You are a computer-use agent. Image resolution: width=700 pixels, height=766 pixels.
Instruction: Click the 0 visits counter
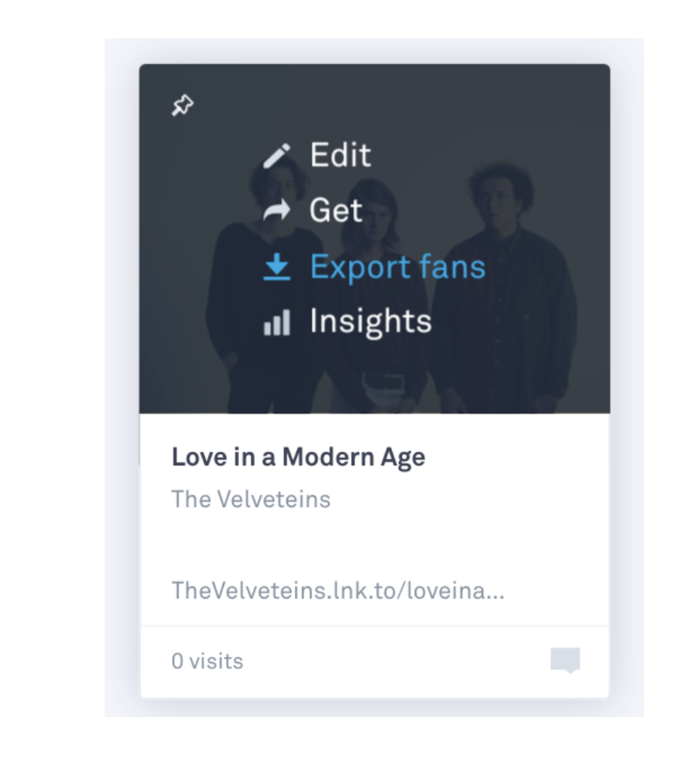pos(207,661)
